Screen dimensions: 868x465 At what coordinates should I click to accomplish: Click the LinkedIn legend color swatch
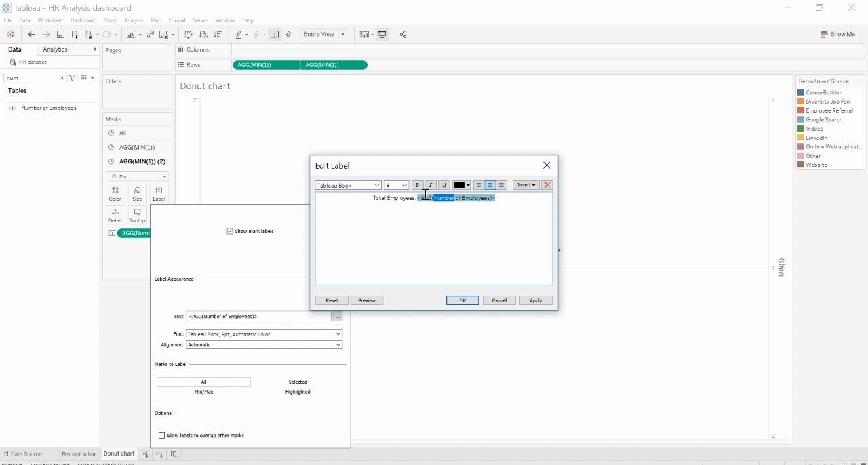(x=801, y=138)
